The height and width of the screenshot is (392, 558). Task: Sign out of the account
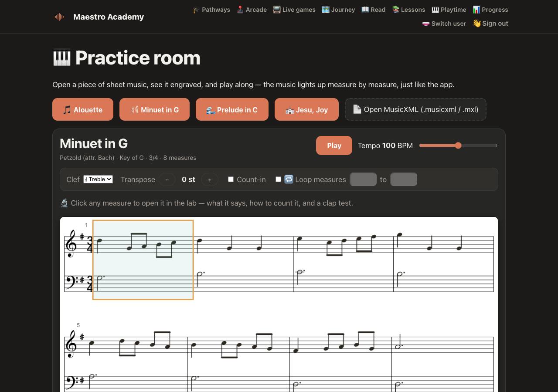click(x=490, y=24)
